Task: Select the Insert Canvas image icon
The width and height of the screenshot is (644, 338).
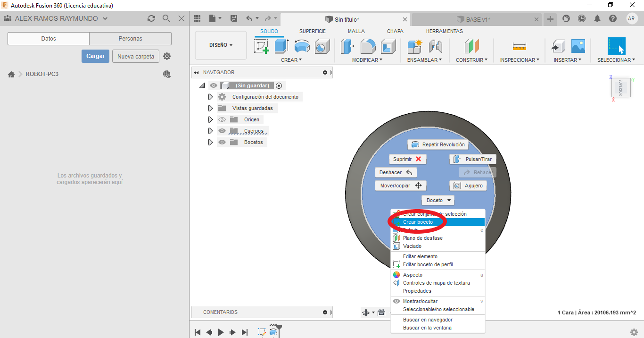Action: click(578, 46)
